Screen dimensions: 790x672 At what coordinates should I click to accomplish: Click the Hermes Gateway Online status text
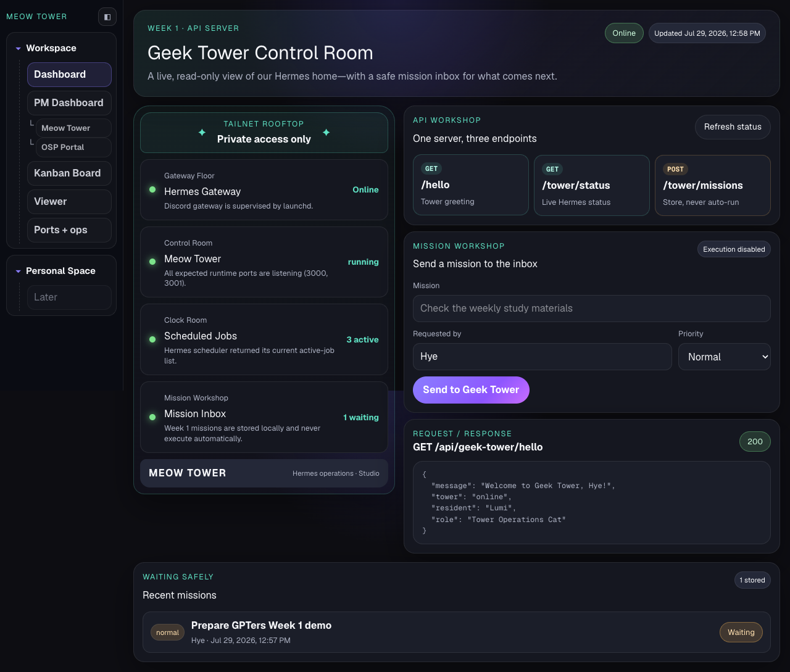(x=365, y=189)
